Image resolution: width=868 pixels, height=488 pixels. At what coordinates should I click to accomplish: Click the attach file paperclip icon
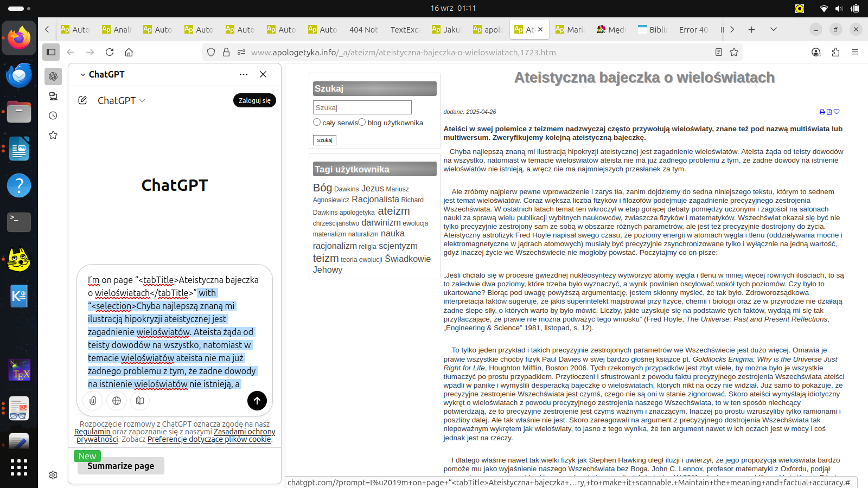(93, 401)
